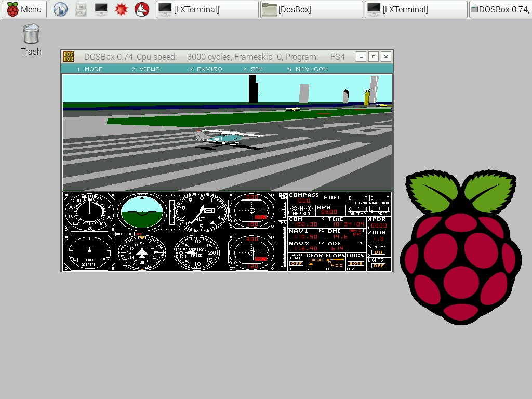Click the OIL TEMP gauge
Viewport: 532px width, 399px height.
(x=357, y=209)
